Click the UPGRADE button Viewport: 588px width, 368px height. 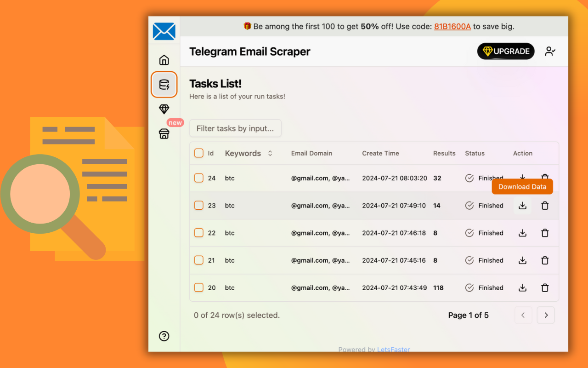[506, 52]
